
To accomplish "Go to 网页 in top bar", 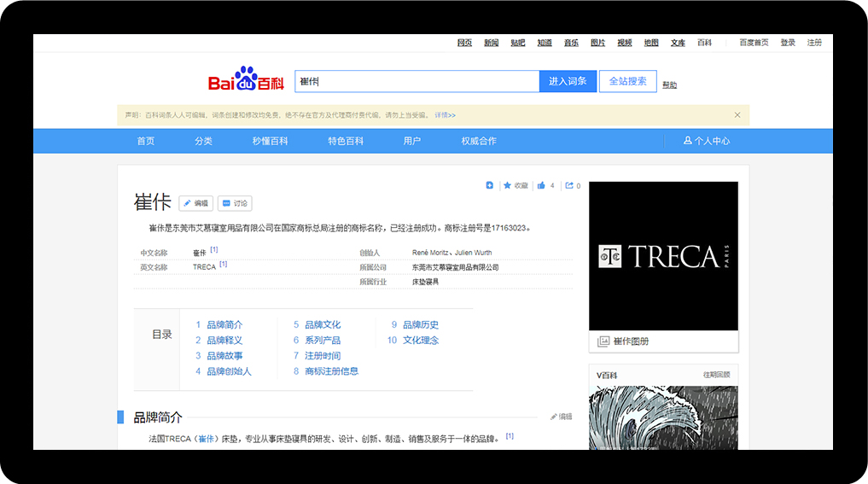I will coord(464,43).
